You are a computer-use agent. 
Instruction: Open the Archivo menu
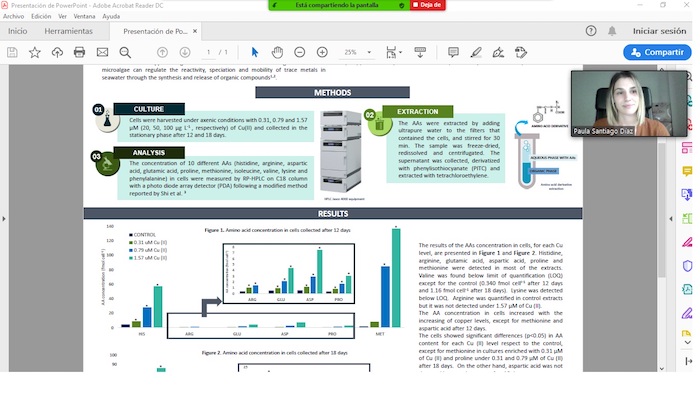(x=13, y=16)
